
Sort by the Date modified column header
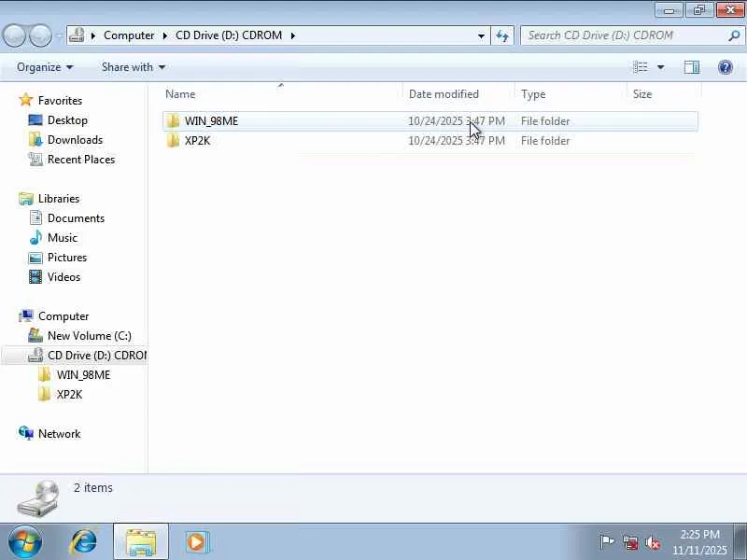458,94
